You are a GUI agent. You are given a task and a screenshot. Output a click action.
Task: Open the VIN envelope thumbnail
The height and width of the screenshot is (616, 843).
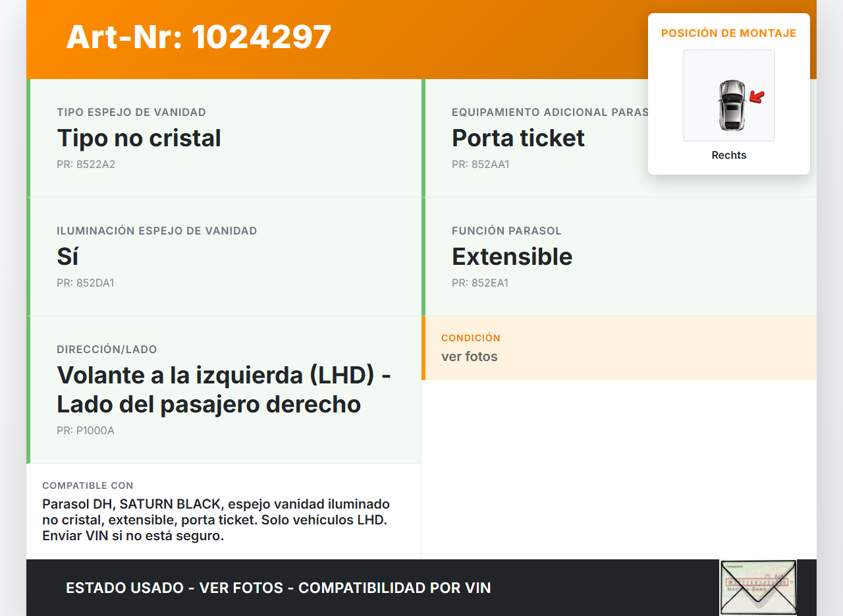coord(758,587)
